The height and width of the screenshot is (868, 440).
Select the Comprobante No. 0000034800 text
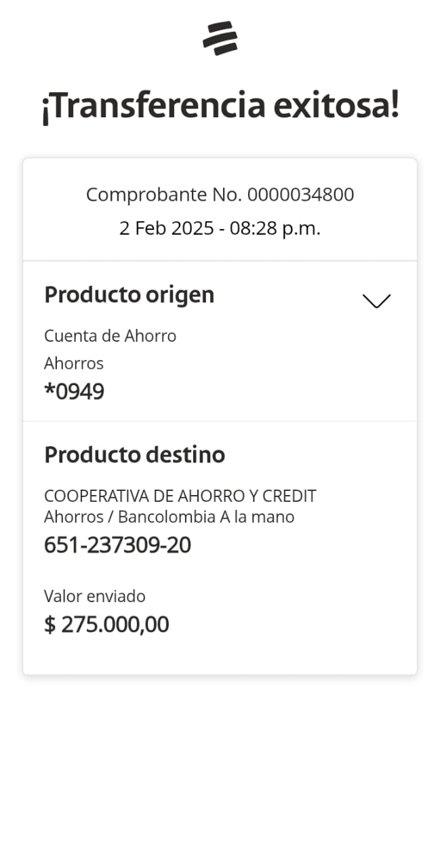220,195
